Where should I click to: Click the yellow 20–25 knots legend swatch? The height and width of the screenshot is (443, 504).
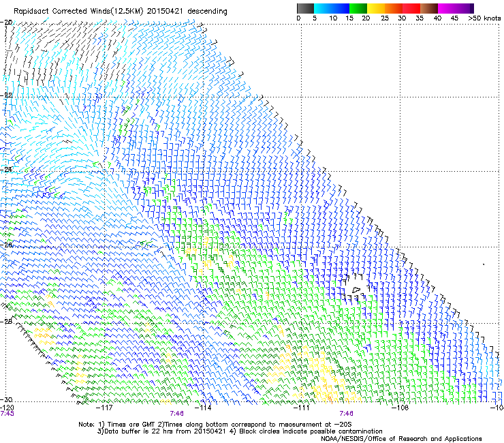coord(376,8)
